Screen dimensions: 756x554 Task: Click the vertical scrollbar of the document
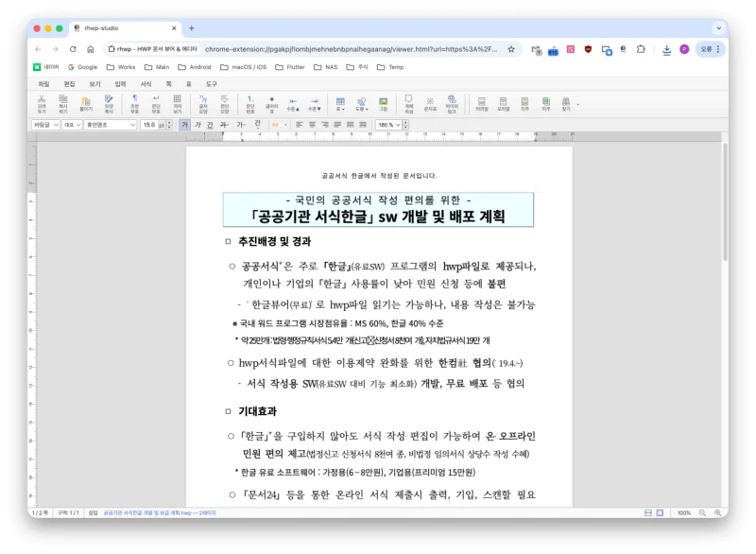pyautogui.click(x=725, y=201)
